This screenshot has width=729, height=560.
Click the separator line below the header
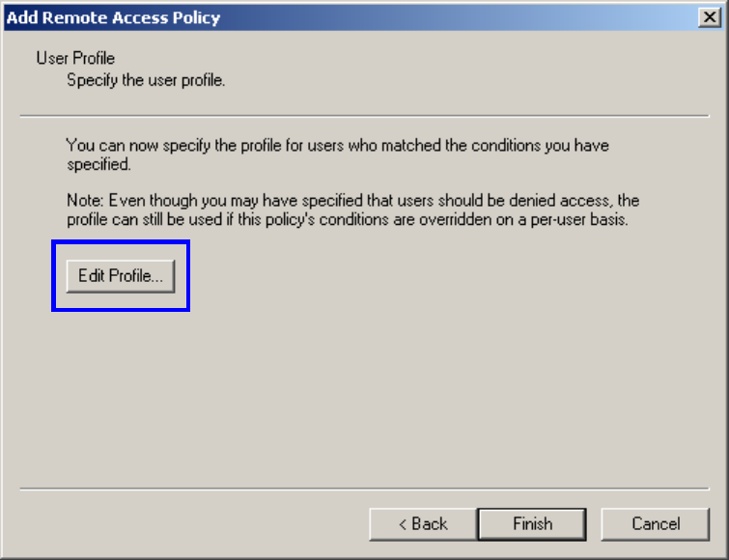click(365, 116)
